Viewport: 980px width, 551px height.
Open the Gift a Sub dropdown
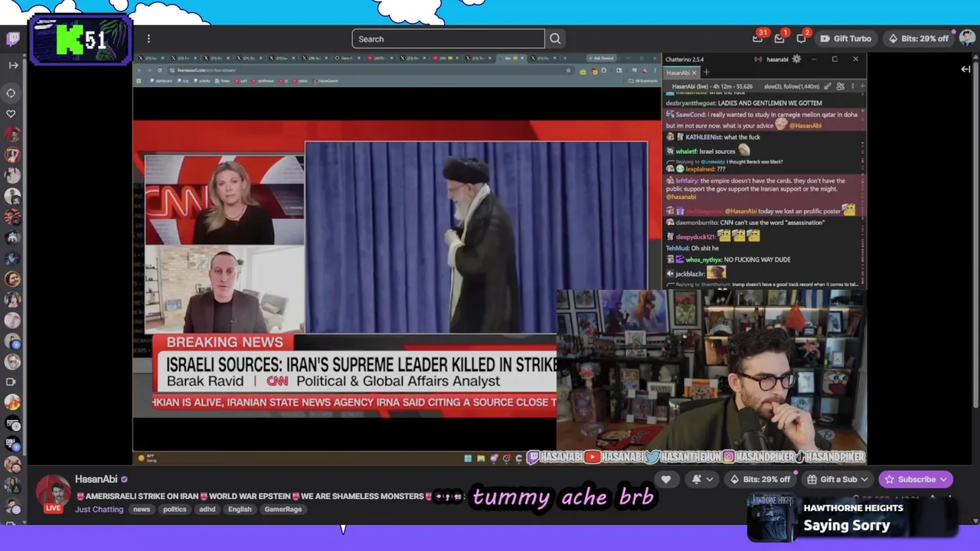(838, 480)
